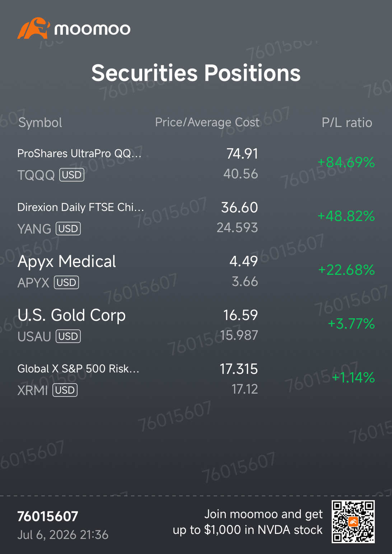Open the U.S. Gold Corp position
This screenshot has height=554, width=392.
tap(196, 325)
